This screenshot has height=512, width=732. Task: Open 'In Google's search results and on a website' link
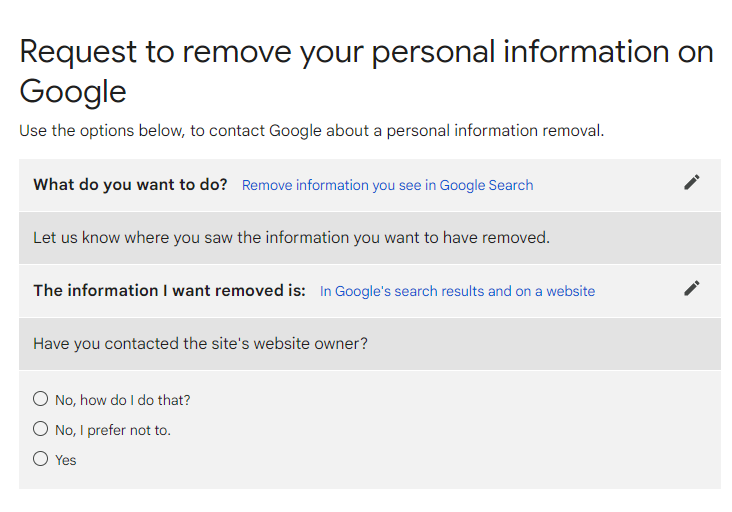(457, 291)
